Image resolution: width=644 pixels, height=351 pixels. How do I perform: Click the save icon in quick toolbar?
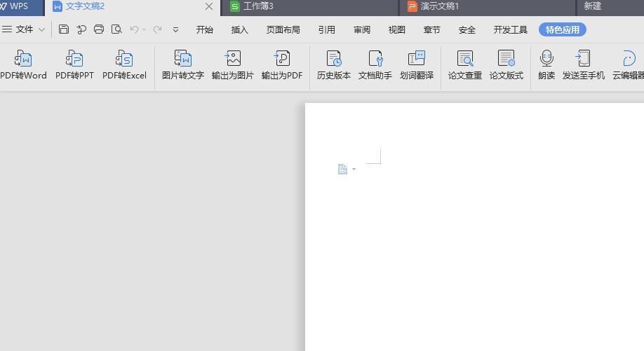click(64, 29)
